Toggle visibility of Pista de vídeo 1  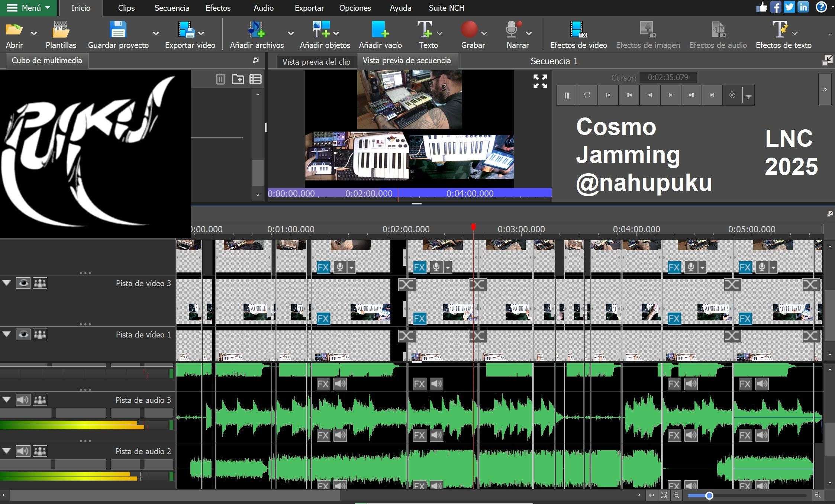tap(23, 335)
